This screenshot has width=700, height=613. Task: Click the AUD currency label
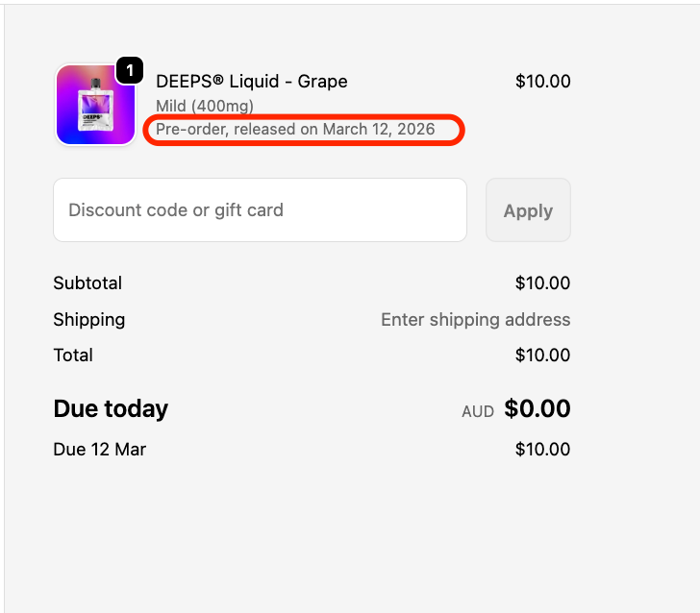click(x=478, y=411)
